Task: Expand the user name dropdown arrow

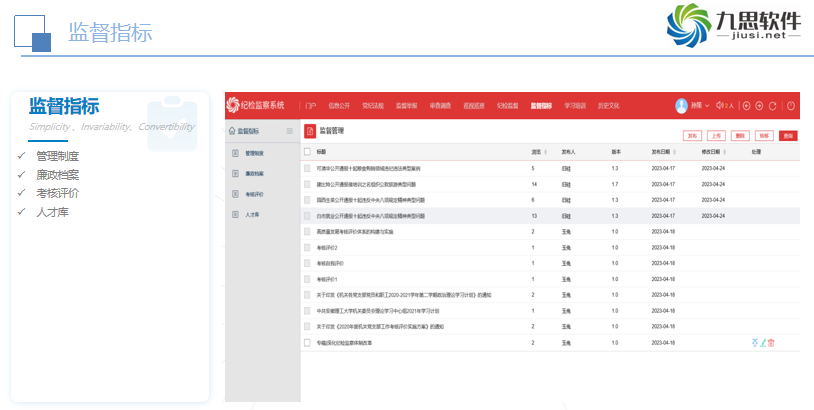Action: 708,105
